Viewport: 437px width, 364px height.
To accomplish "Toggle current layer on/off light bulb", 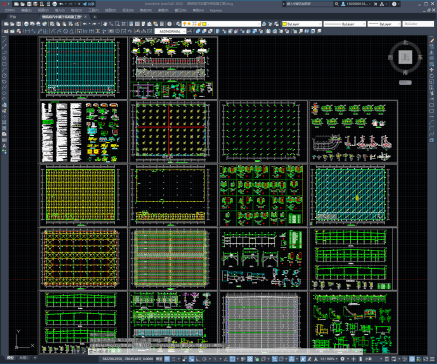I will click(x=185, y=24).
